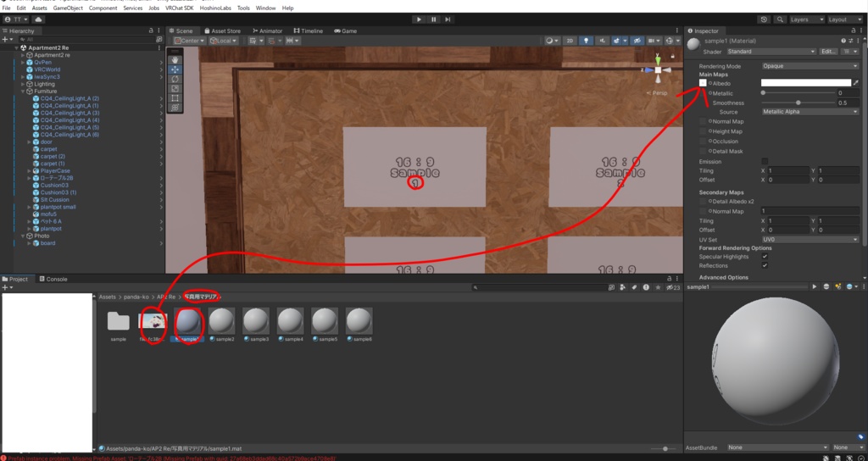Click the Pause button in top toolbar
Image resolution: width=868 pixels, height=461 pixels.
433,19
